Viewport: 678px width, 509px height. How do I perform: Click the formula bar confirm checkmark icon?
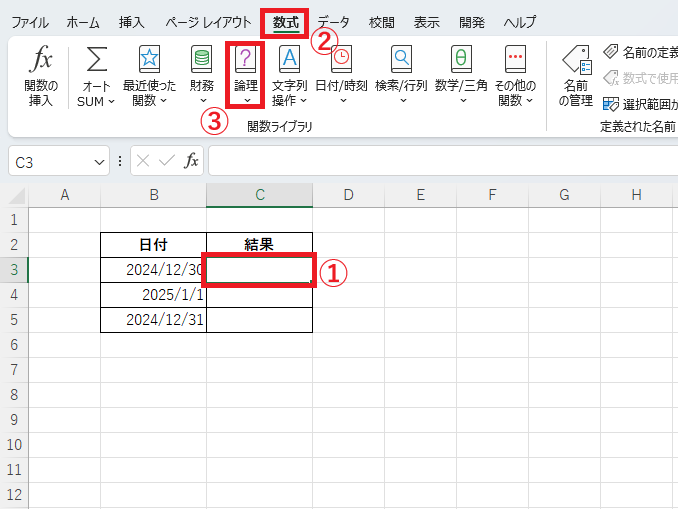click(x=166, y=161)
